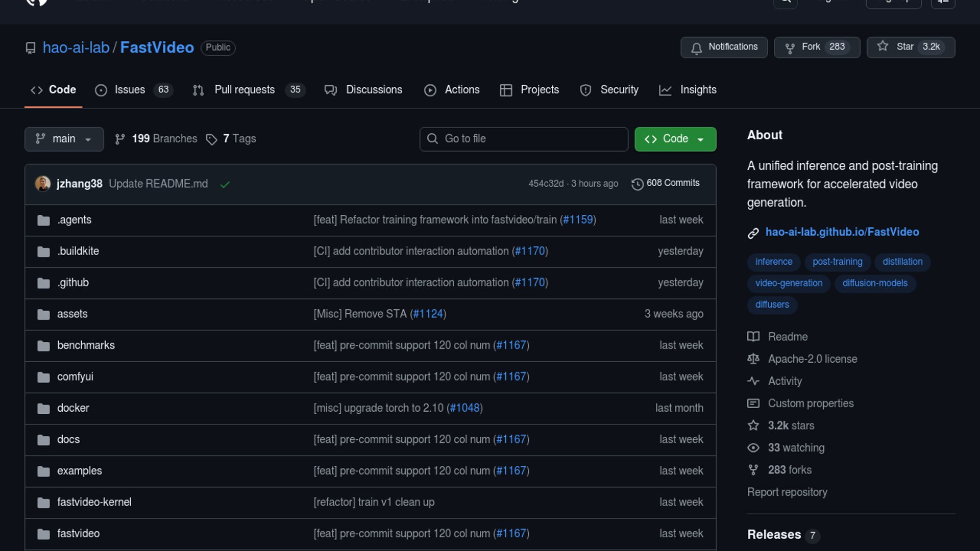Star the FastVideo repository
980x551 pixels.
pos(910,47)
